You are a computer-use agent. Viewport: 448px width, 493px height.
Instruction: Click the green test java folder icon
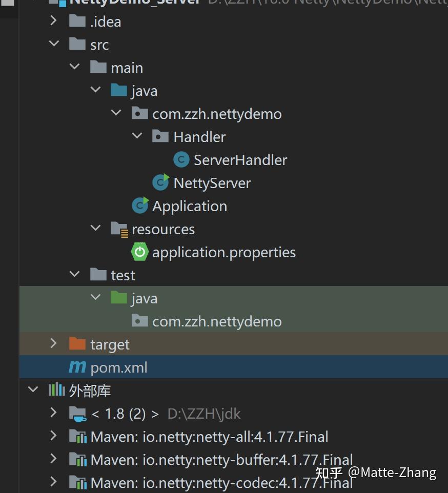[x=119, y=297]
